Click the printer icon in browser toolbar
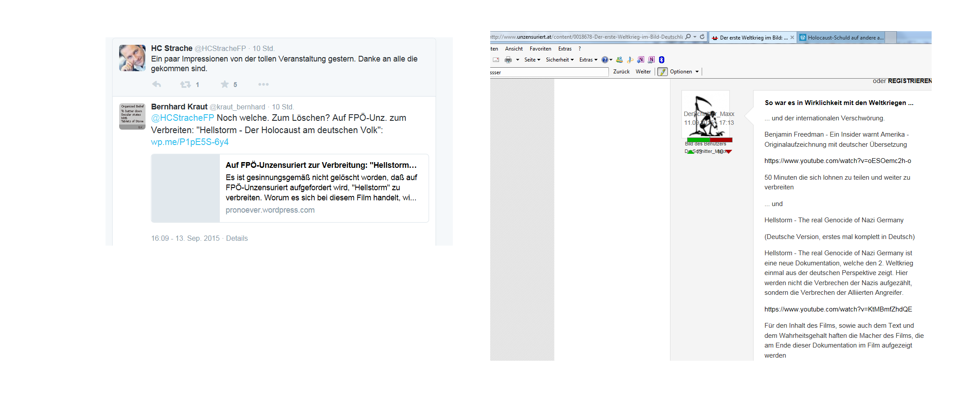Screen dimensions: 980x402 pyautogui.click(x=508, y=60)
